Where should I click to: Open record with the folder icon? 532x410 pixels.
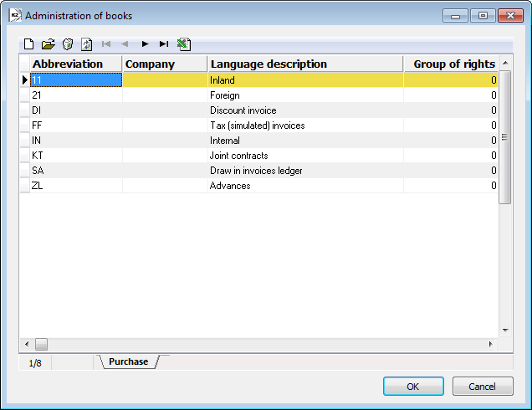pos(49,44)
